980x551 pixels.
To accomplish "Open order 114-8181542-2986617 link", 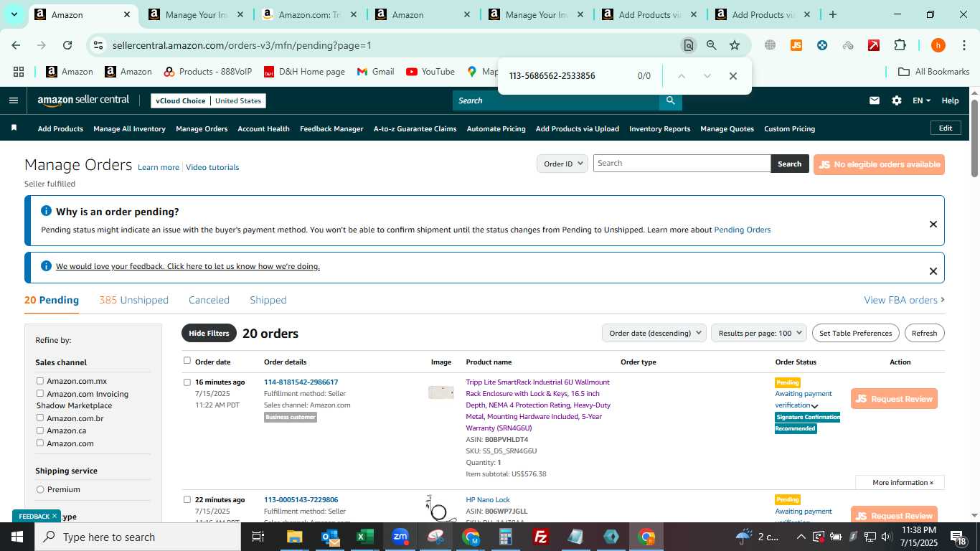I will 301,382.
